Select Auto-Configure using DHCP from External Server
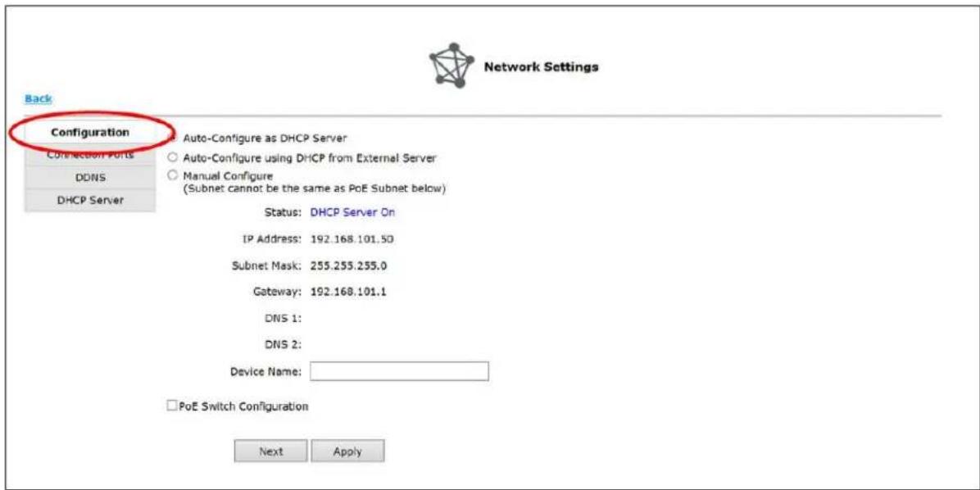 (173, 158)
